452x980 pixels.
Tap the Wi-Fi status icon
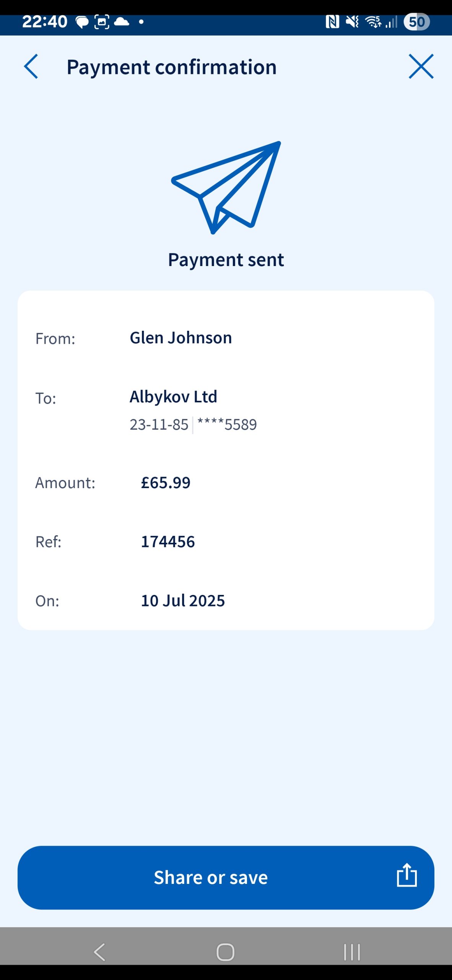coord(373,22)
